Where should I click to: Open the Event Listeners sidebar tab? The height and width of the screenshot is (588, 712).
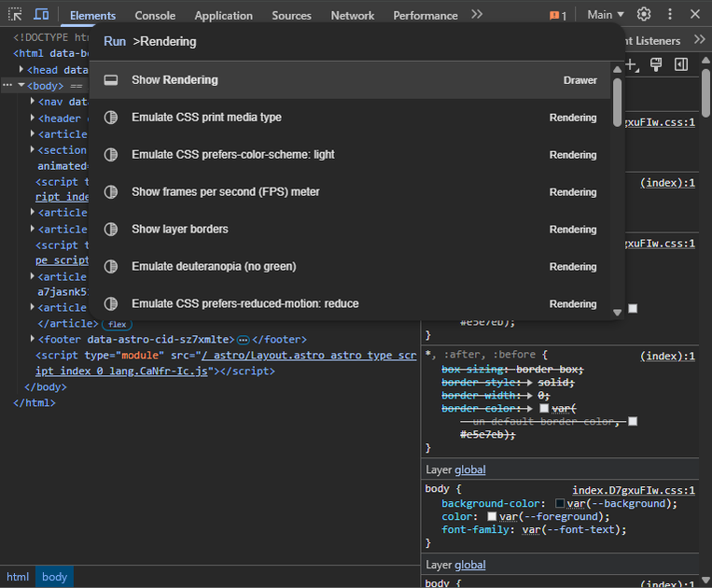click(652, 40)
